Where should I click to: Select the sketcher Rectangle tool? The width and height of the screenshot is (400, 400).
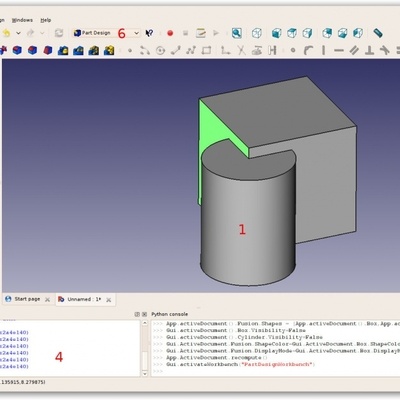coord(207,50)
